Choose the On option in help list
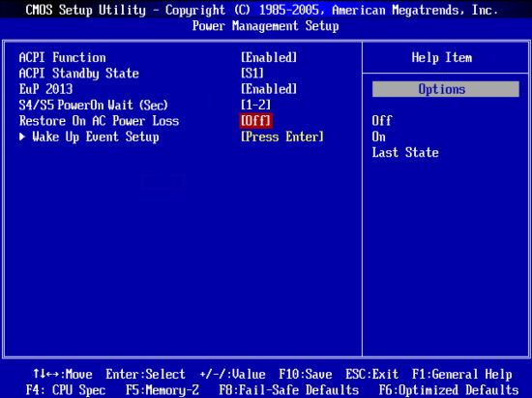The image size is (532, 398). (x=378, y=137)
